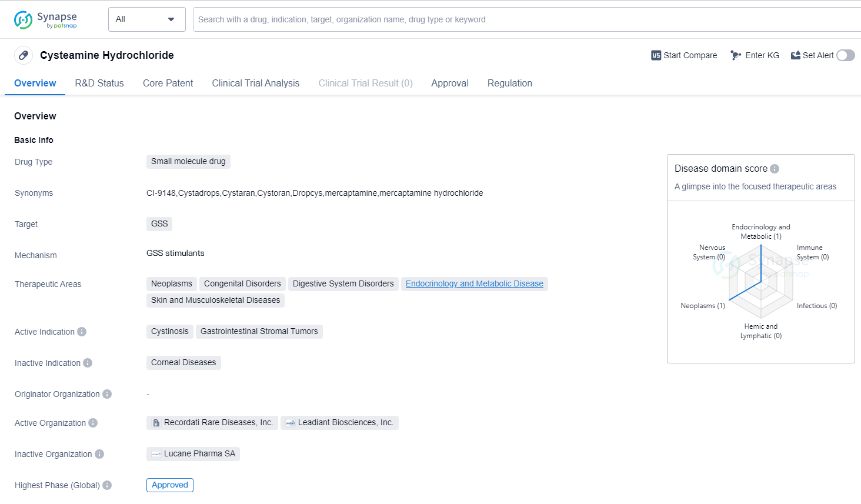The width and height of the screenshot is (861, 504).
Task: Click the Set Alert bell icon
Action: (x=795, y=55)
